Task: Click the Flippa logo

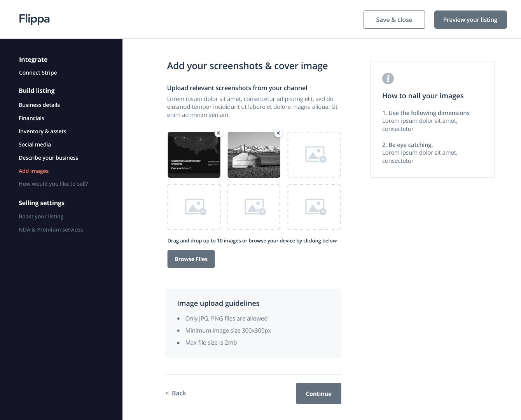Action: (x=35, y=19)
